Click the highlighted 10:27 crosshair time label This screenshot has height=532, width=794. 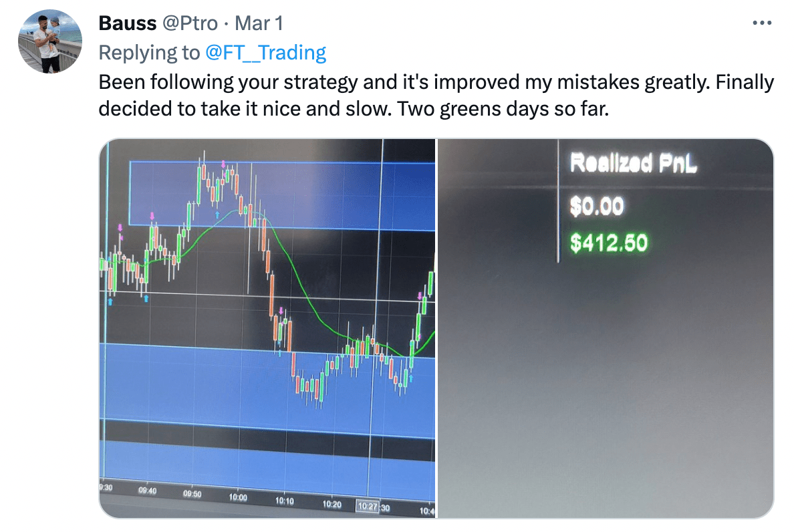[x=368, y=507]
